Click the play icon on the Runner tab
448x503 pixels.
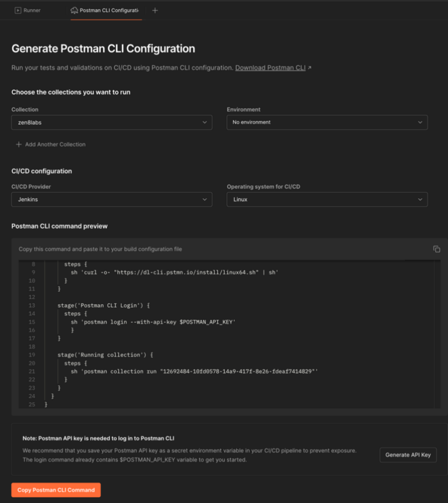(19, 10)
